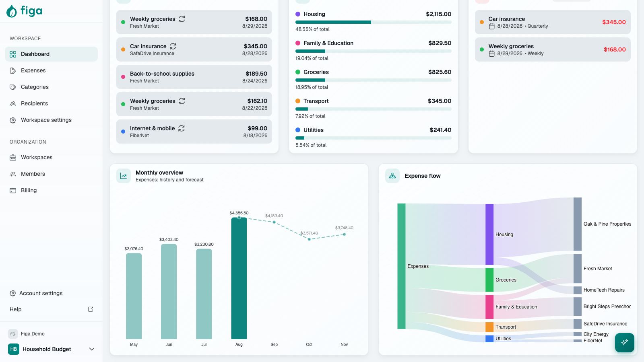Navigate to Recipients
Image resolution: width=644 pixels, height=362 pixels.
click(x=51, y=103)
